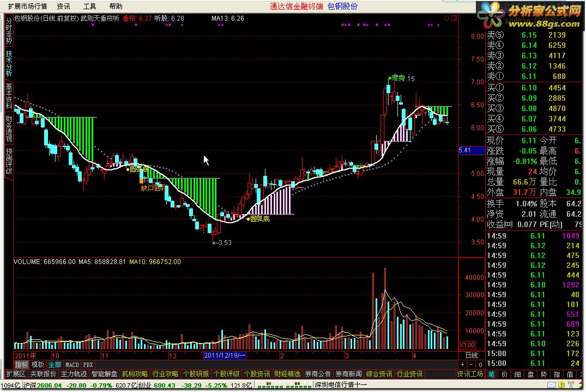Click the 沪深 index 2606.04 in status bar

tap(42, 385)
